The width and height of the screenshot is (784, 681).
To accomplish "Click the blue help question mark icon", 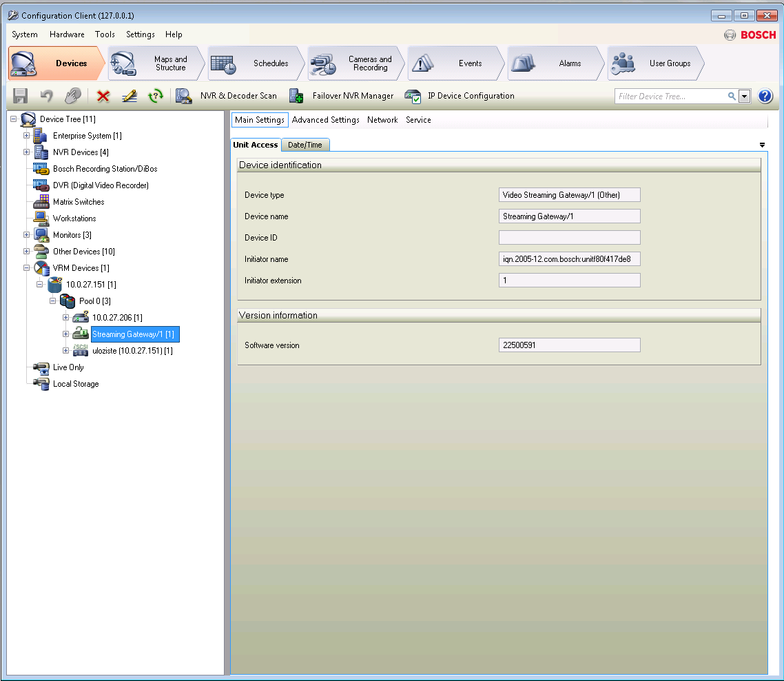I will 765,96.
